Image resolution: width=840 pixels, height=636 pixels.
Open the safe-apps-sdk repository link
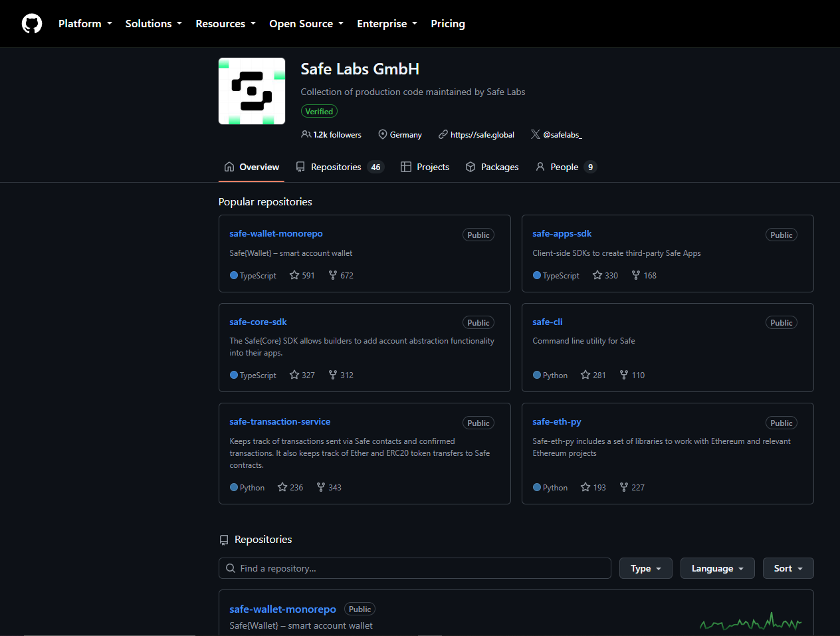click(x=562, y=233)
